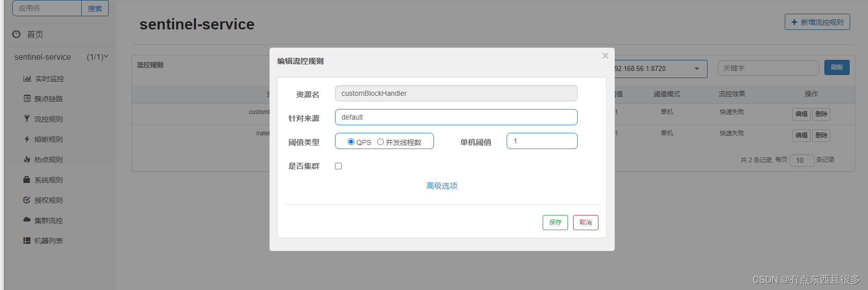Click the sentinel-service page title

(197, 24)
